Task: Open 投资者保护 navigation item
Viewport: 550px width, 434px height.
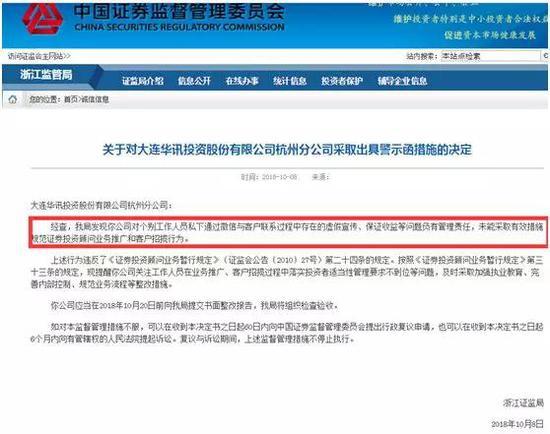Action: (342, 81)
